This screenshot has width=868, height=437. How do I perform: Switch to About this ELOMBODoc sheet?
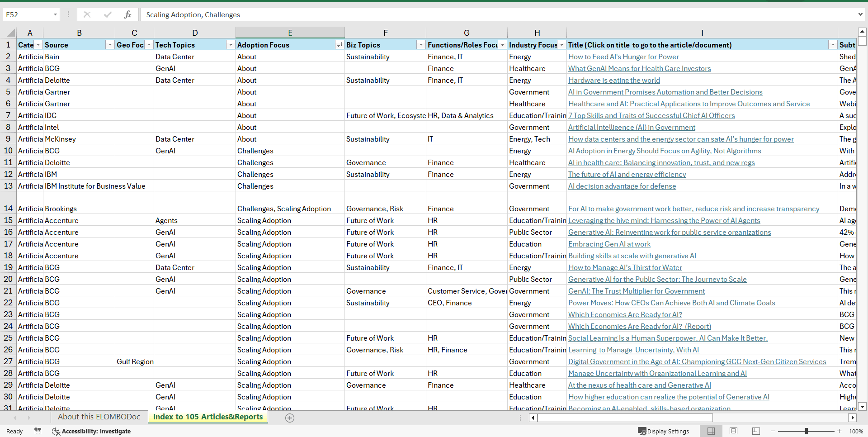(99, 417)
